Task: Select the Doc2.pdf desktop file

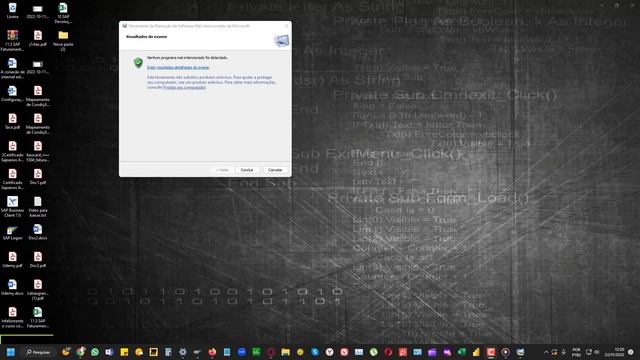Action: [x=38, y=260]
